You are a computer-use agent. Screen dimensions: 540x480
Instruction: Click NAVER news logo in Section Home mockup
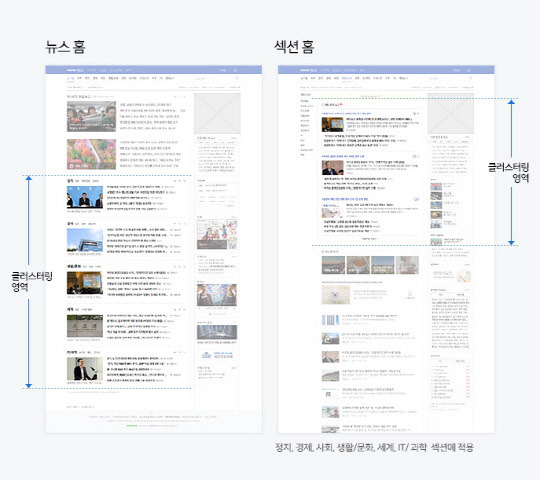click(x=308, y=70)
